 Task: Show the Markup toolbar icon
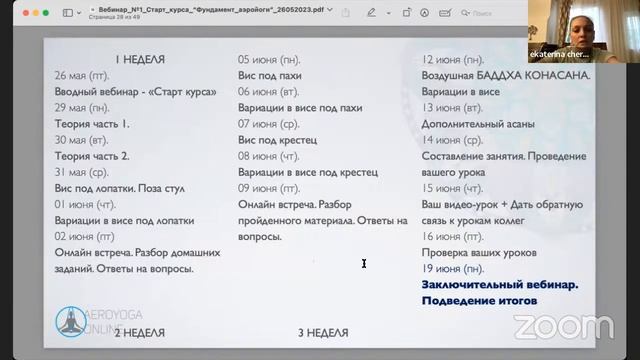[424, 13]
